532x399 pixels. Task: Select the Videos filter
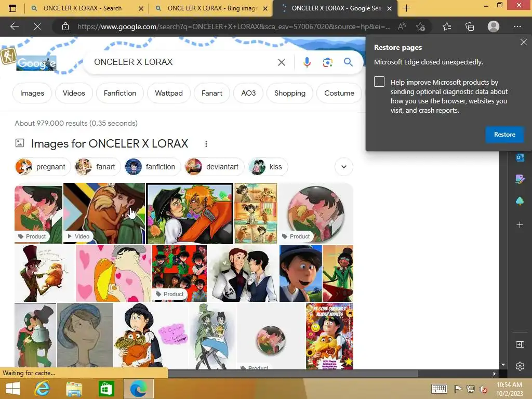pos(74,93)
